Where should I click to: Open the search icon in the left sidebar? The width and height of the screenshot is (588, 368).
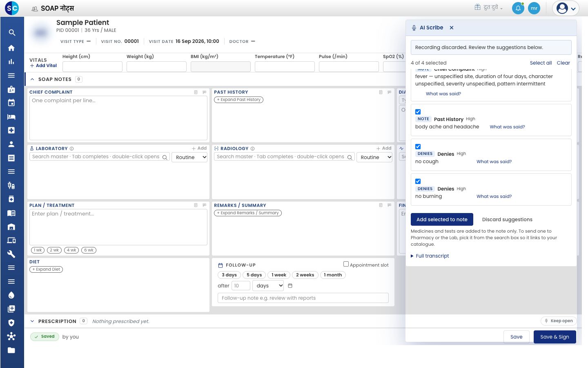pos(12,33)
